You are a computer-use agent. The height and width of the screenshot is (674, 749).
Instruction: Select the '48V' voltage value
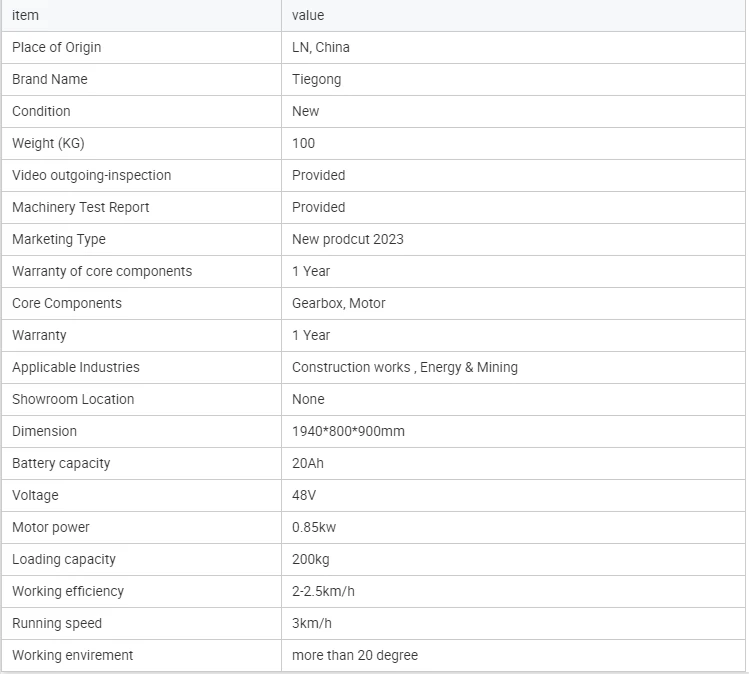pos(304,495)
